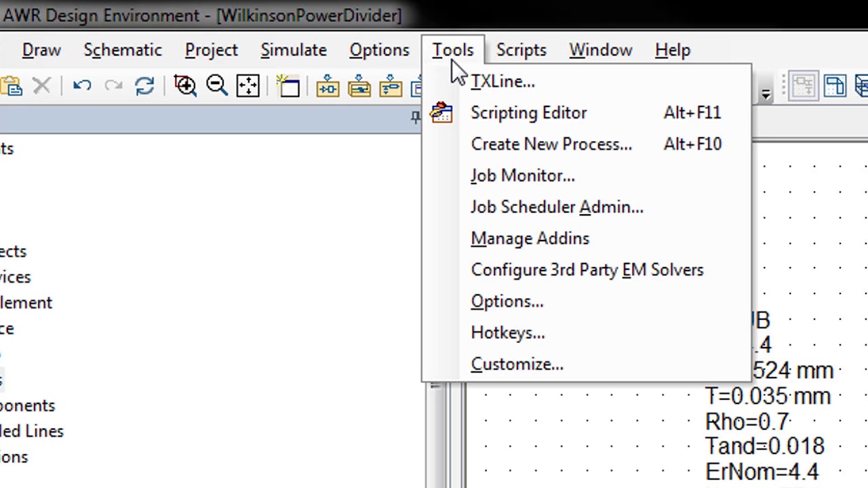Select the Rho=0.7 substrate parameter
The width and height of the screenshot is (868, 488).
point(747,422)
